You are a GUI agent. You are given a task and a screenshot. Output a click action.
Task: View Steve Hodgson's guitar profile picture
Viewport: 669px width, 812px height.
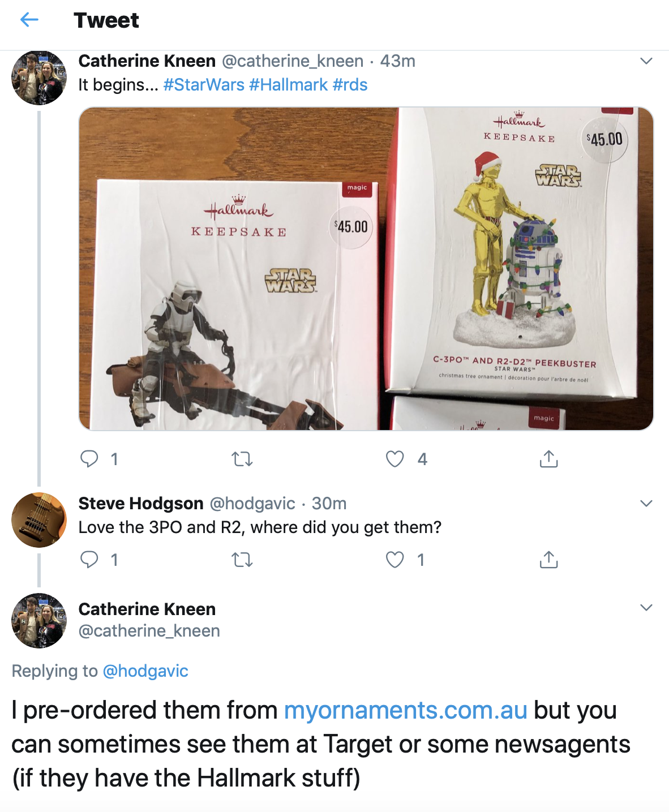[39, 520]
